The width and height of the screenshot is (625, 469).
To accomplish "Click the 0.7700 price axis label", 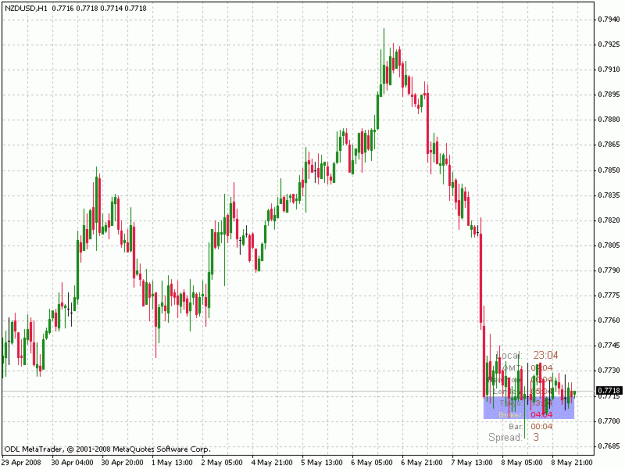I will pos(609,421).
